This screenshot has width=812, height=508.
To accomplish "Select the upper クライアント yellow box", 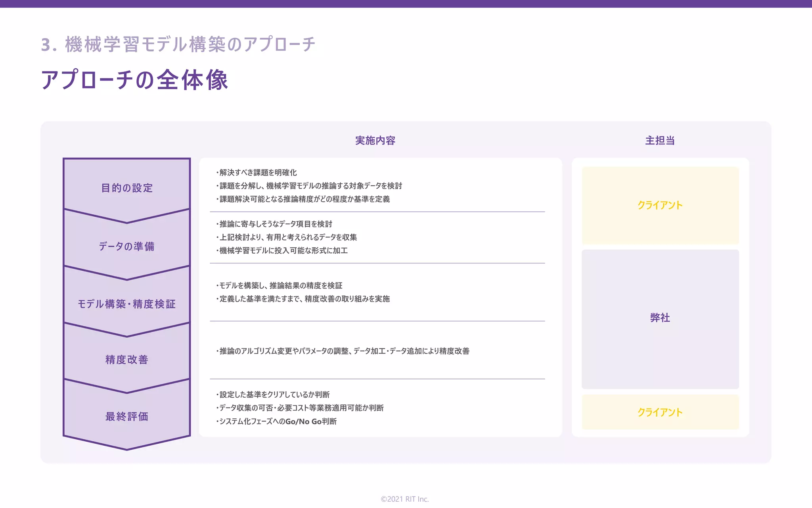I will (660, 205).
